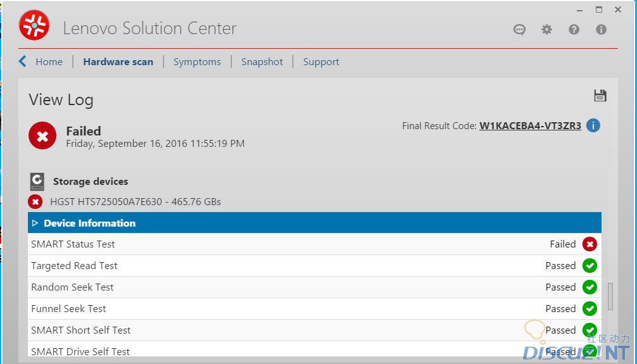Click the passed checkmark for Funnel Seek Test

point(589,308)
